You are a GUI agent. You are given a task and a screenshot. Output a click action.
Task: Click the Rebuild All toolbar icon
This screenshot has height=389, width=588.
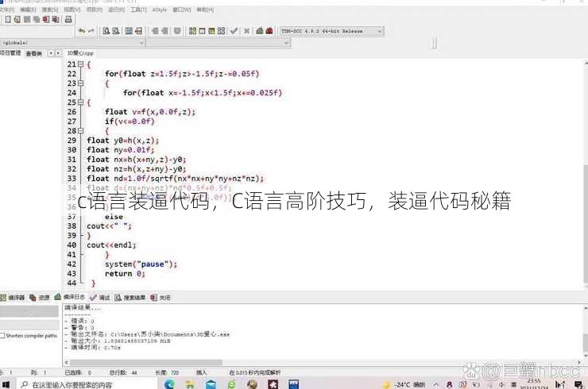coord(221,31)
